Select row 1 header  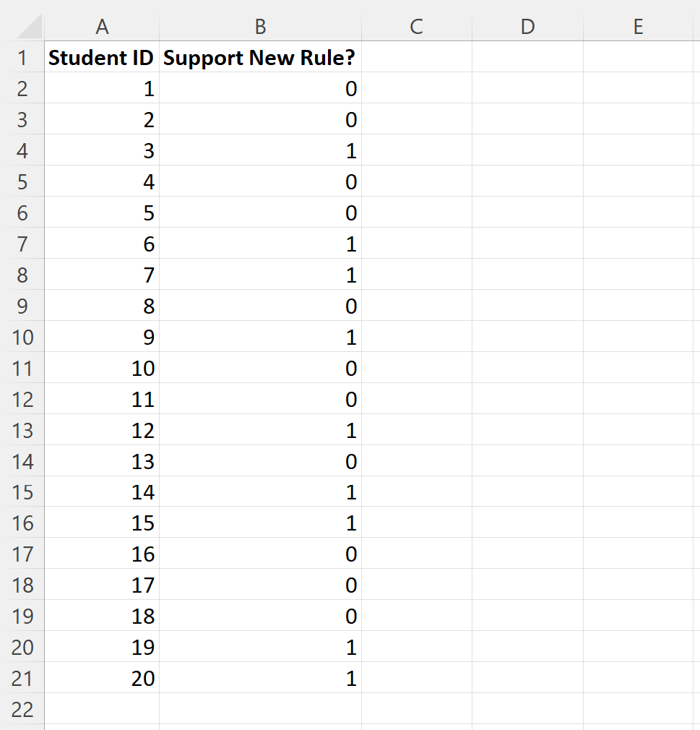23,57
